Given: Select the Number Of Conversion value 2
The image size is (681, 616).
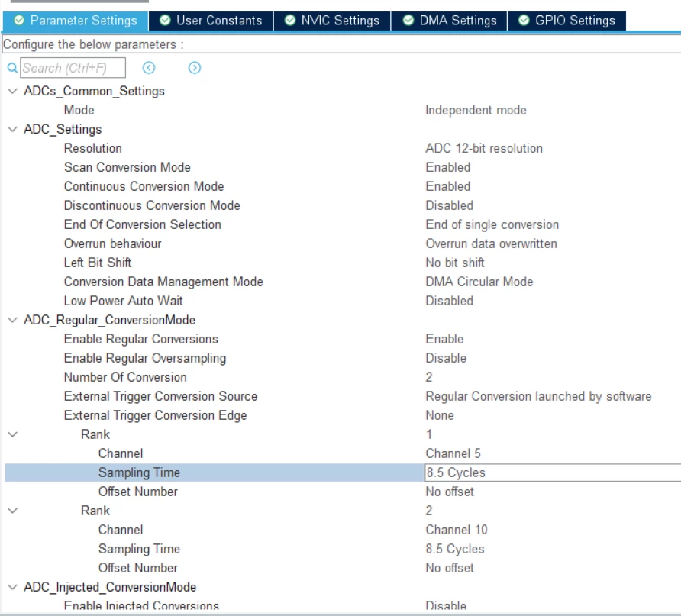Looking at the screenshot, I should coord(428,377).
